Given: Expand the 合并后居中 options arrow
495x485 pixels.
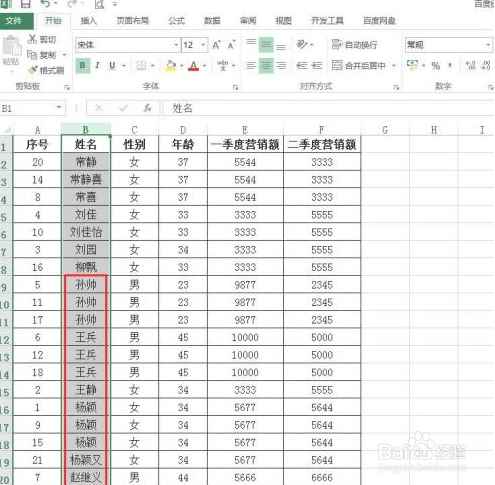Looking at the screenshot, I should tap(394, 66).
